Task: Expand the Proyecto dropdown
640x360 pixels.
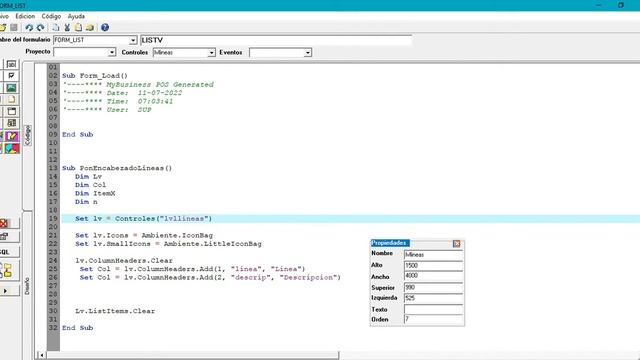Action: point(112,52)
